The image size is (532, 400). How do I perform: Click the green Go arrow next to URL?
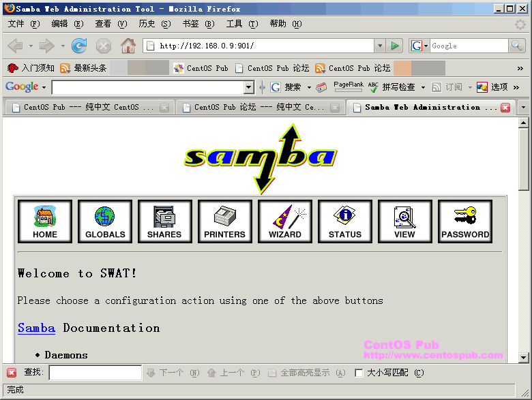395,46
